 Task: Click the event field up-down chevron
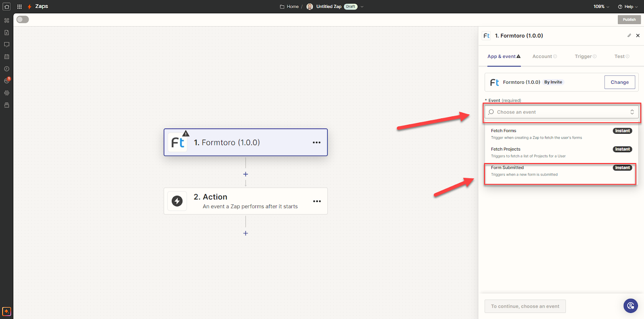(x=632, y=112)
